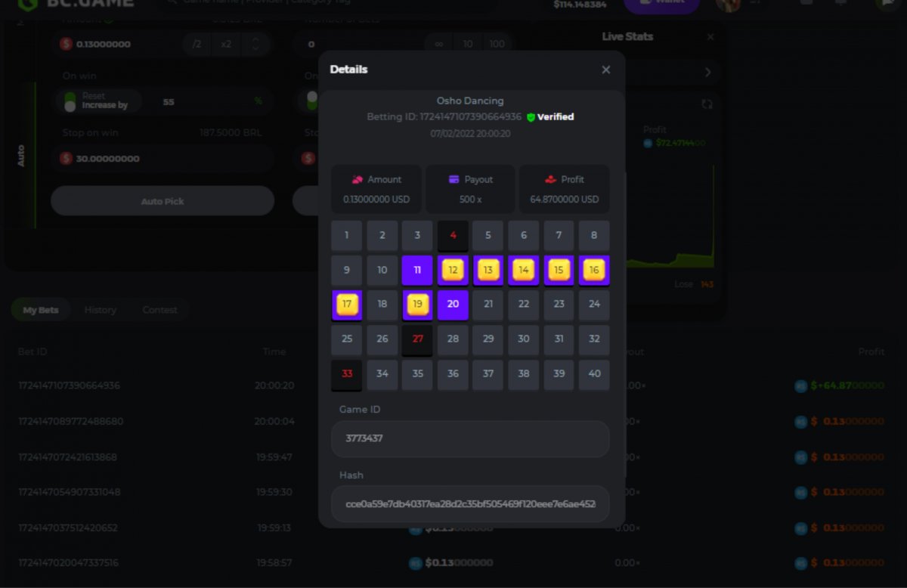The image size is (907, 588).
Task: Close the Details dialog
Action: point(605,70)
